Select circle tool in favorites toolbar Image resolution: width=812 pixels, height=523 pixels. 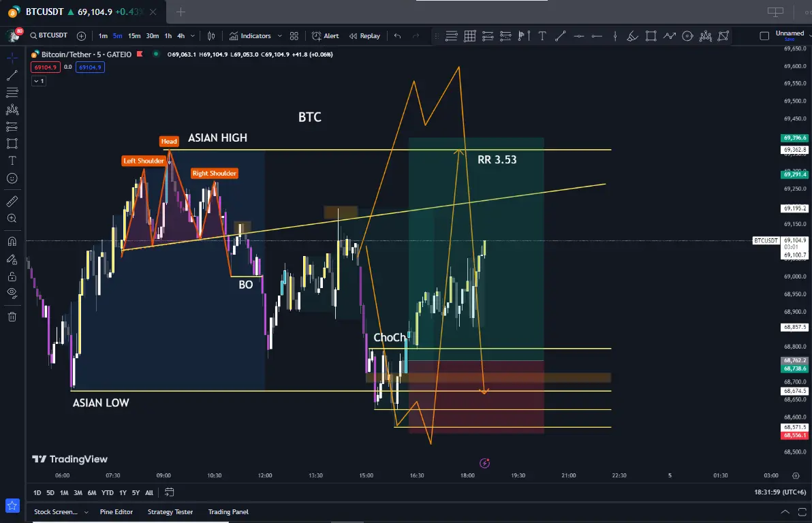(x=687, y=35)
